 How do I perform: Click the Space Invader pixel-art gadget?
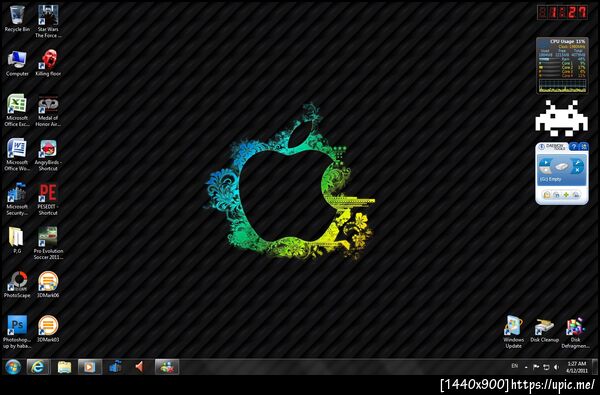click(x=562, y=118)
